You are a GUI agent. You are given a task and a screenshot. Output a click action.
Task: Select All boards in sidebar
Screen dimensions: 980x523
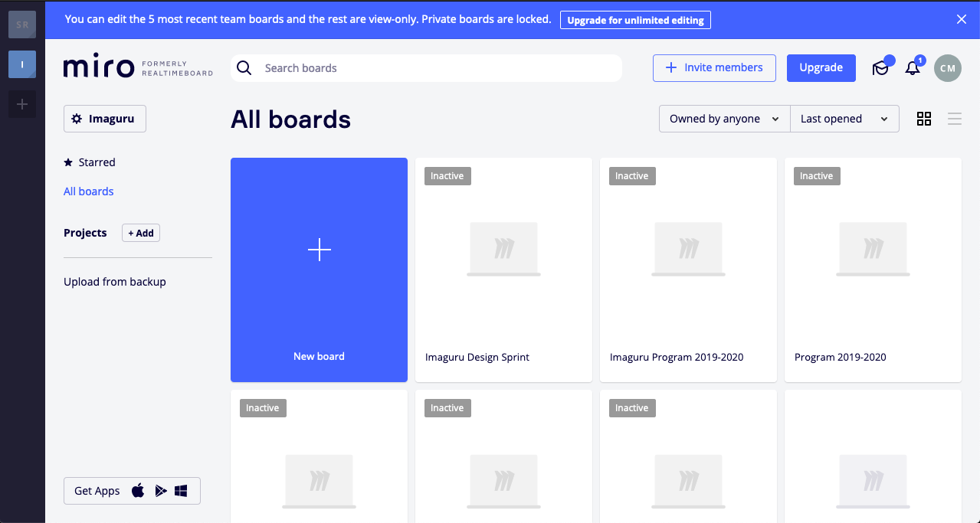(89, 191)
